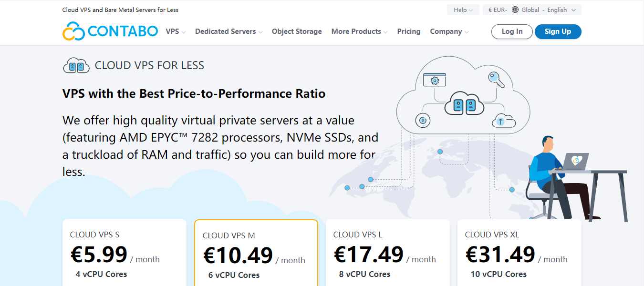Expand the More Products menu
The image size is (644, 286).
point(359,31)
